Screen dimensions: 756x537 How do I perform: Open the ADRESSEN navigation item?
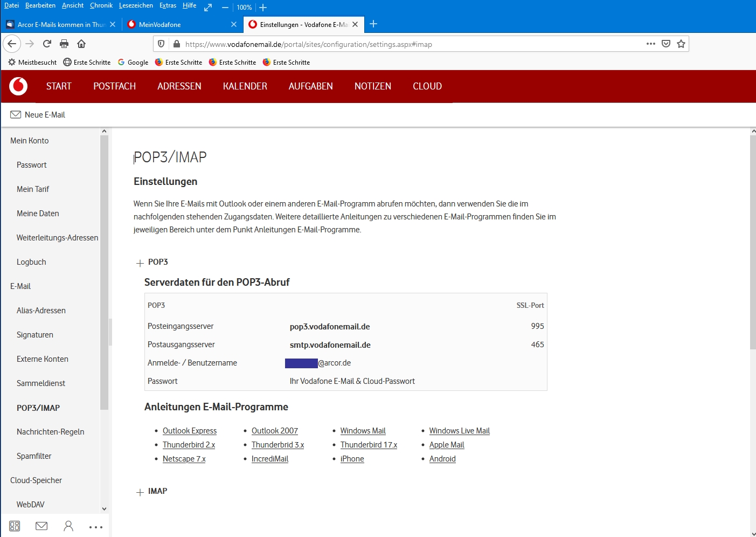pos(179,86)
